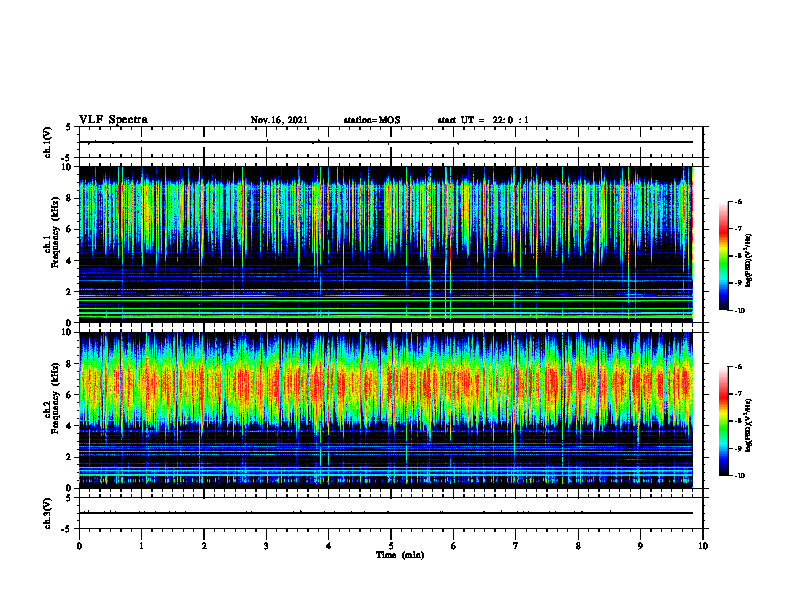Click the "ch.1(V)" axis label
Viewport: 792px width, 612px height.
(48, 142)
